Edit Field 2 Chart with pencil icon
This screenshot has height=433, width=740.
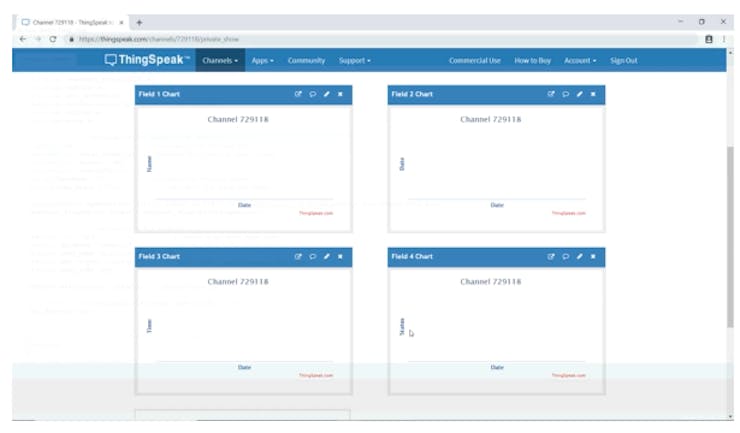[x=580, y=94]
